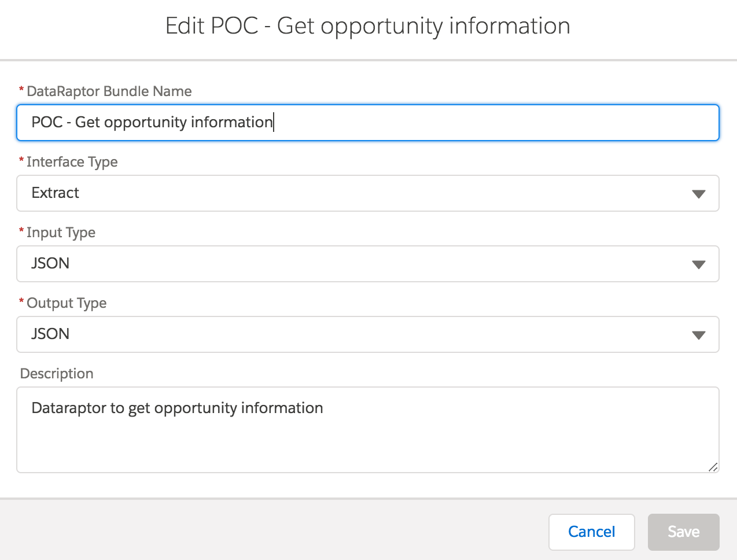Click the red asterisk beside Interface Type

click(21, 161)
